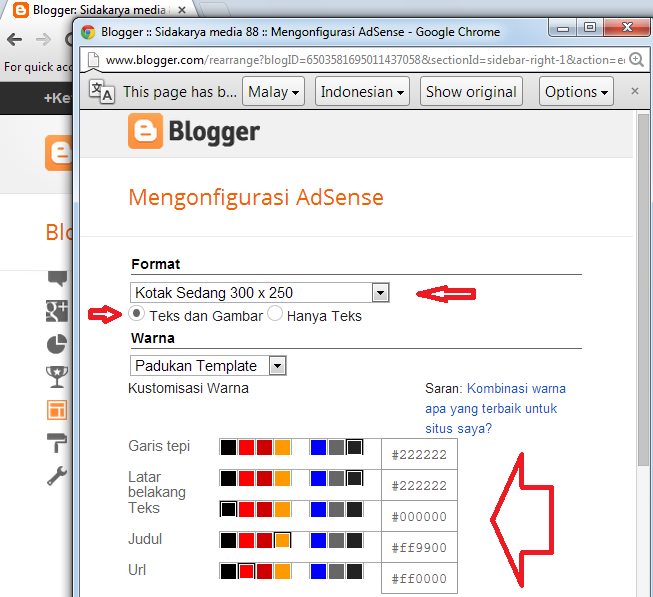The image size is (653, 597).
Task: Open the Earnings trophy sidebar icon
Action: point(57,377)
